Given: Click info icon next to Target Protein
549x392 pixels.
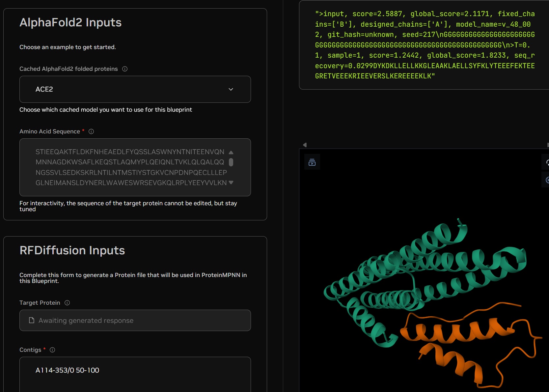Looking at the screenshot, I should [67, 303].
